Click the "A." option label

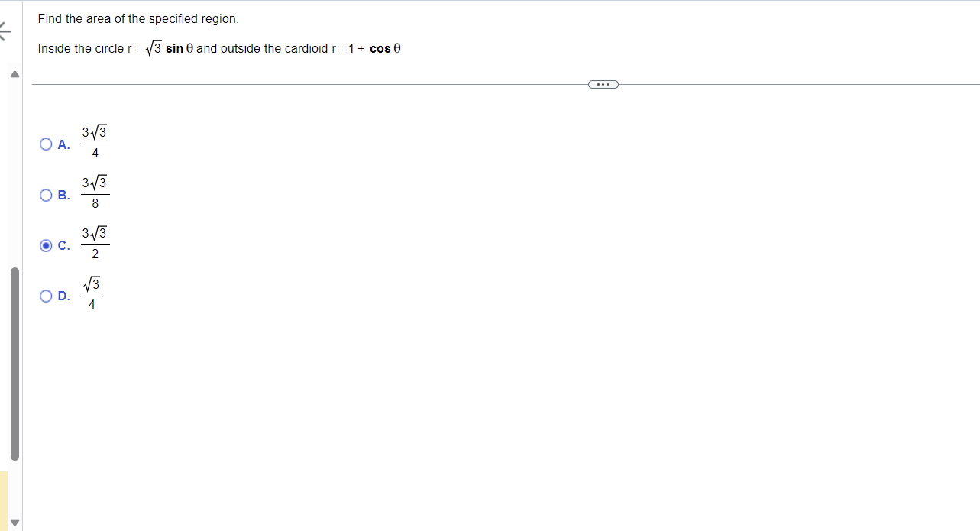pyautogui.click(x=64, y=145)
